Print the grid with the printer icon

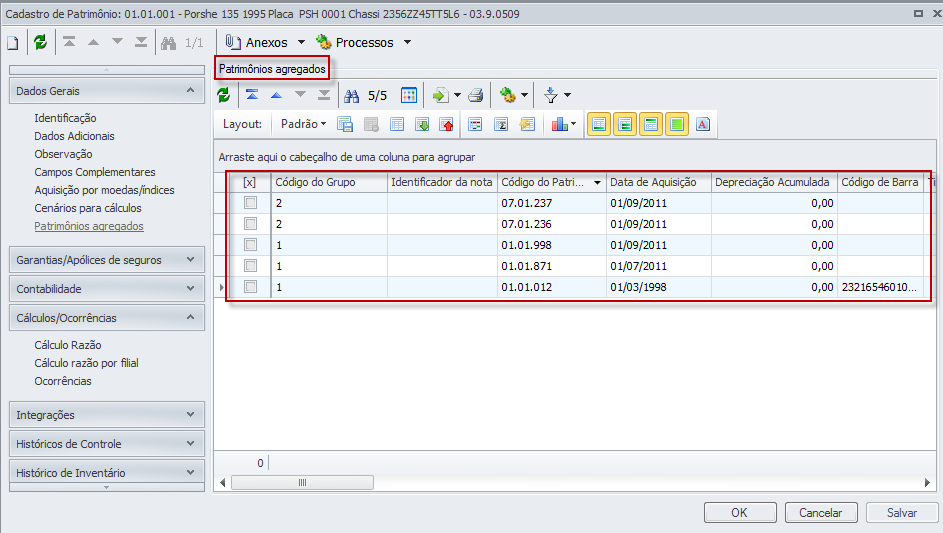click(x=476, y=95)
